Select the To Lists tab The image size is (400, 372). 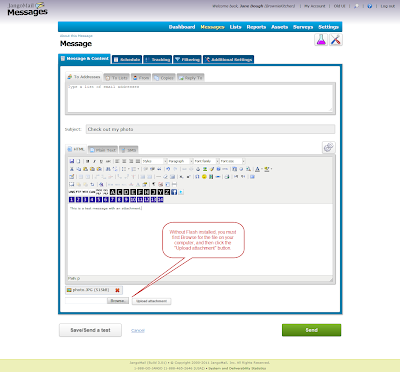[x=116, y=78]
